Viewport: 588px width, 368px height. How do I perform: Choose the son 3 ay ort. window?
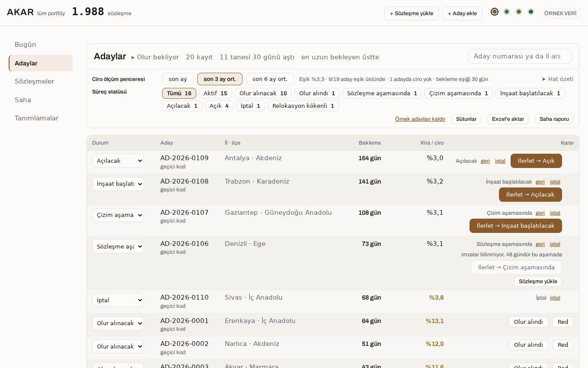point(220,79)
